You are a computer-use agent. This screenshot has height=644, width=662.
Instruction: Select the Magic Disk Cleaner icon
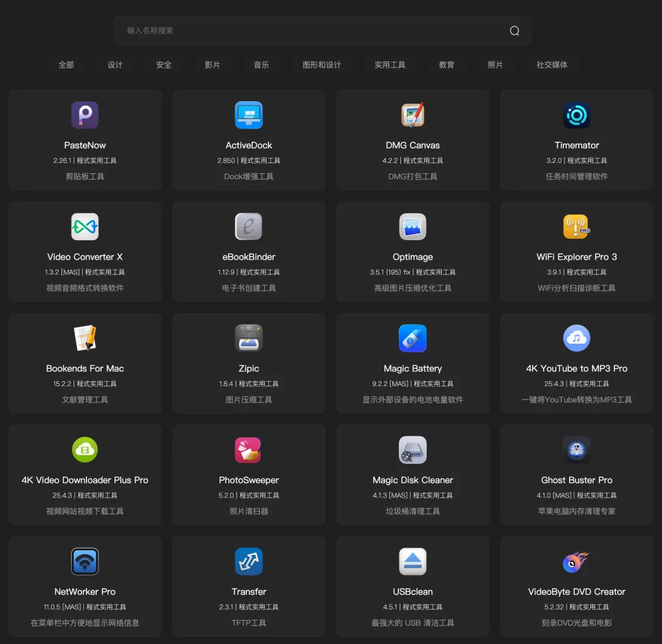(x=413, y=450)
